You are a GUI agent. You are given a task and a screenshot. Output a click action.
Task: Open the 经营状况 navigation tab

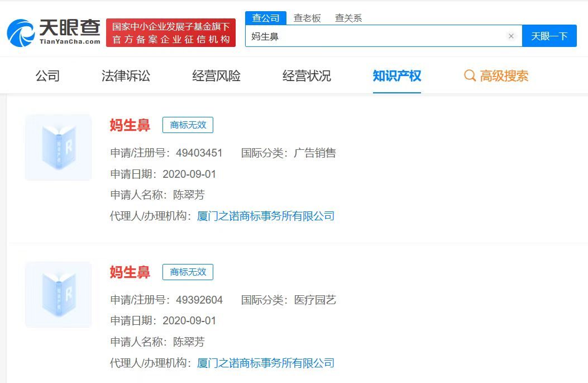(306, 76)
